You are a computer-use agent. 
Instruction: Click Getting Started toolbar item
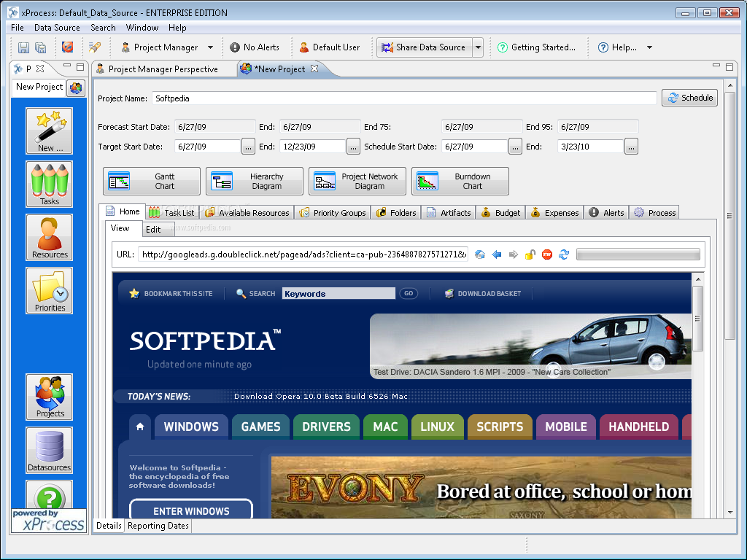pos(536,47)
